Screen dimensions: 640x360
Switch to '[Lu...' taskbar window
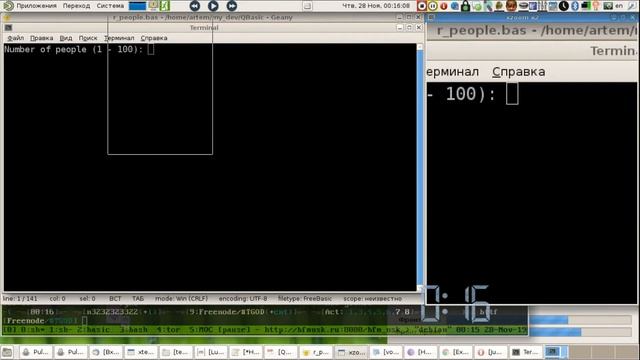point(210,352)
